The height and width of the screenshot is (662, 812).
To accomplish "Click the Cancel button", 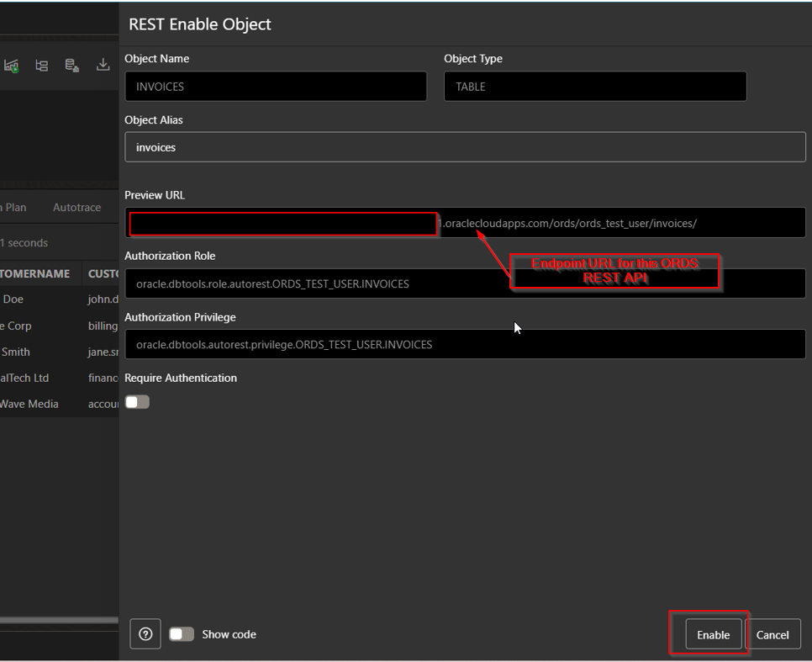I will pos(773,634).
